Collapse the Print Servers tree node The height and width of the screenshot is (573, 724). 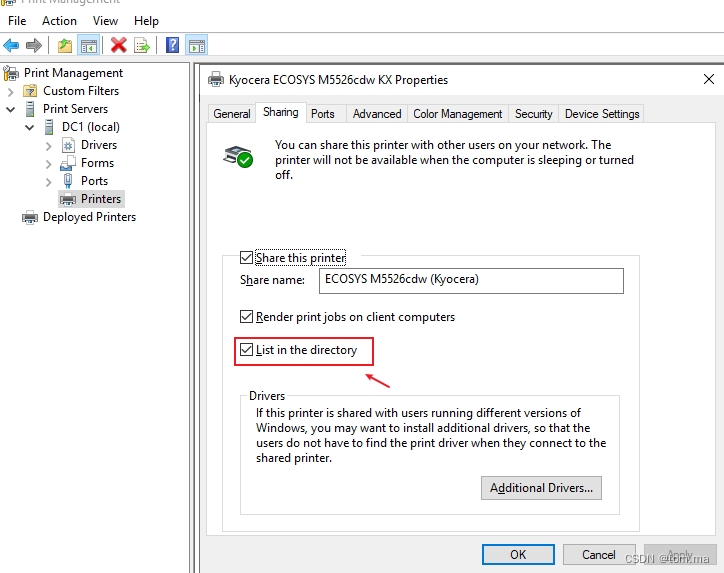[11, 110]
